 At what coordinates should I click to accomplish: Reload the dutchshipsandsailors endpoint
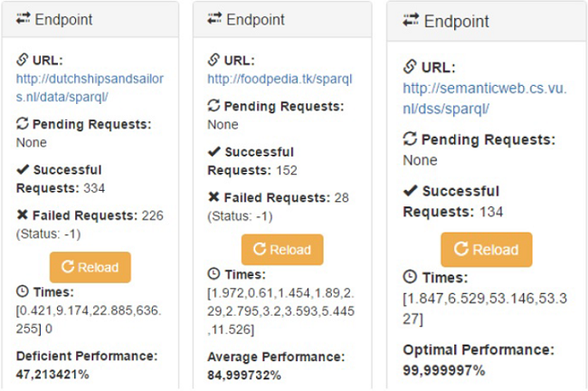90,267
